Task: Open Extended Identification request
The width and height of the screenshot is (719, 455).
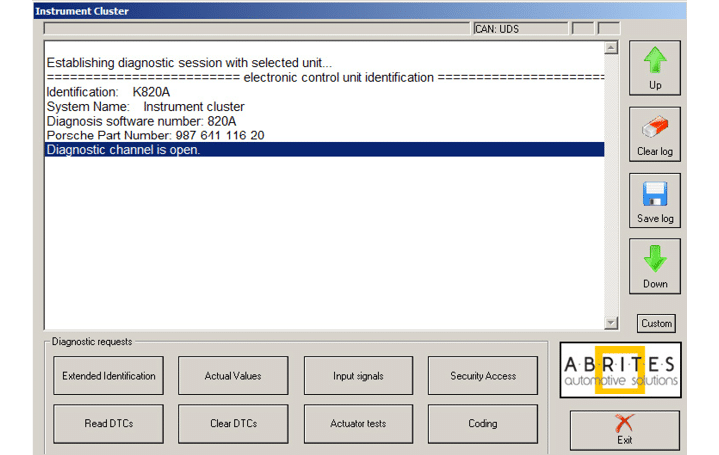Action: (x=108, y=376)
